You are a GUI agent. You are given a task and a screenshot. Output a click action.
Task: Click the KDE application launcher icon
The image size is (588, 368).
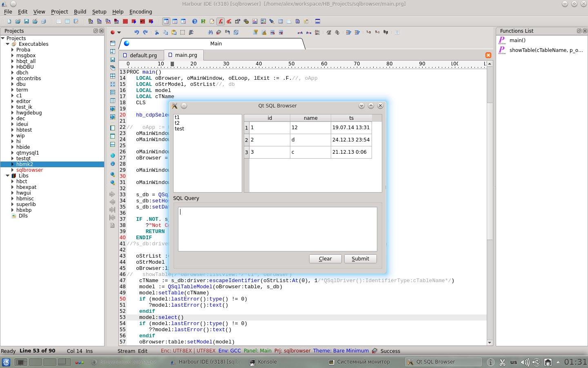click(6, 362)
